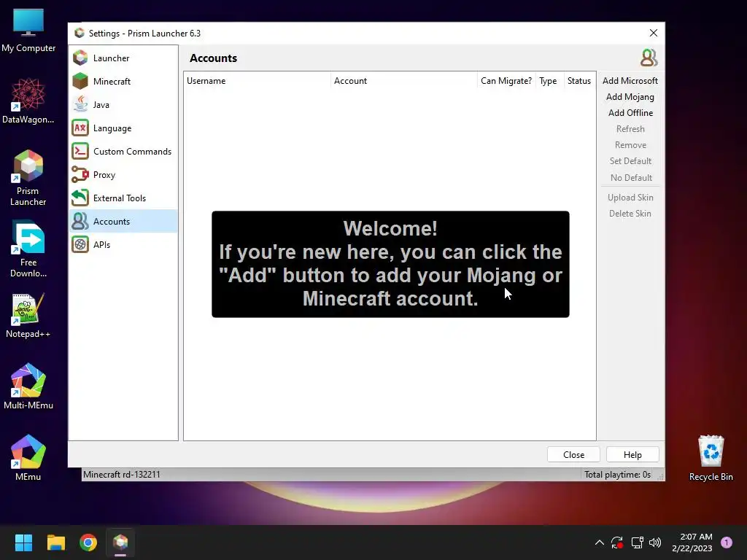Open the APIs settings icon
Image resolution: width=747 pixels, height=560 pixels.
[x=80, y=245]
